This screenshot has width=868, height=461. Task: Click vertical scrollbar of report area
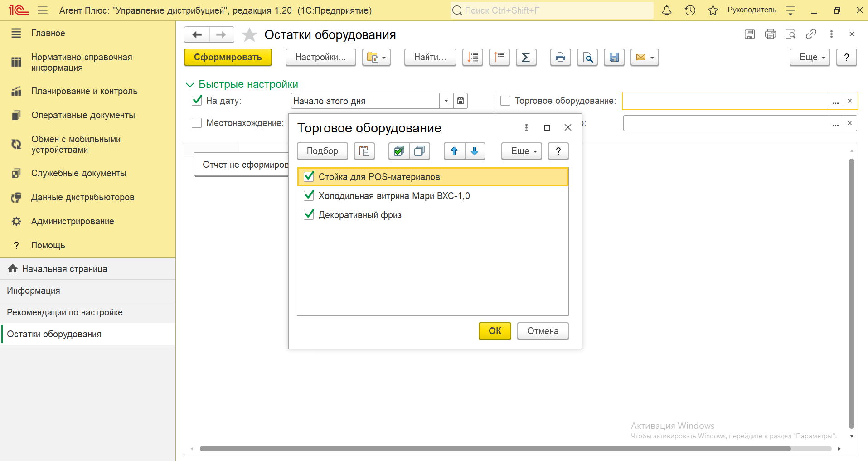coord(852,293)
